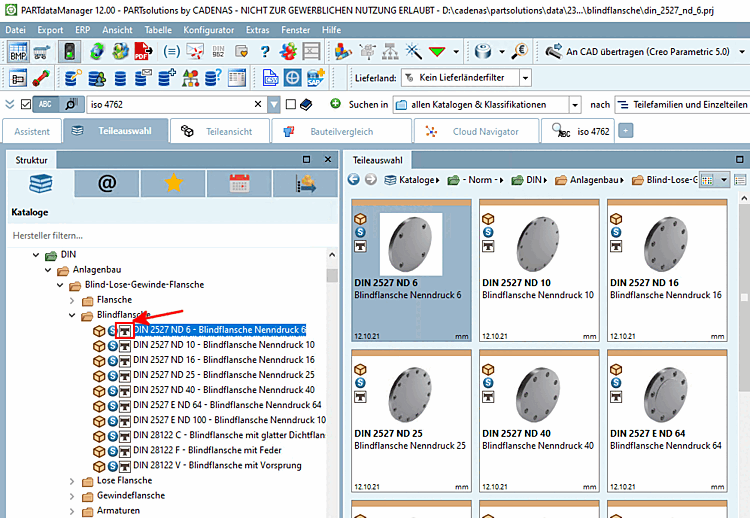Screen dimensions: 750x518
Task: Collapse the Blindflansche tree node
Action: coord(72,315)
